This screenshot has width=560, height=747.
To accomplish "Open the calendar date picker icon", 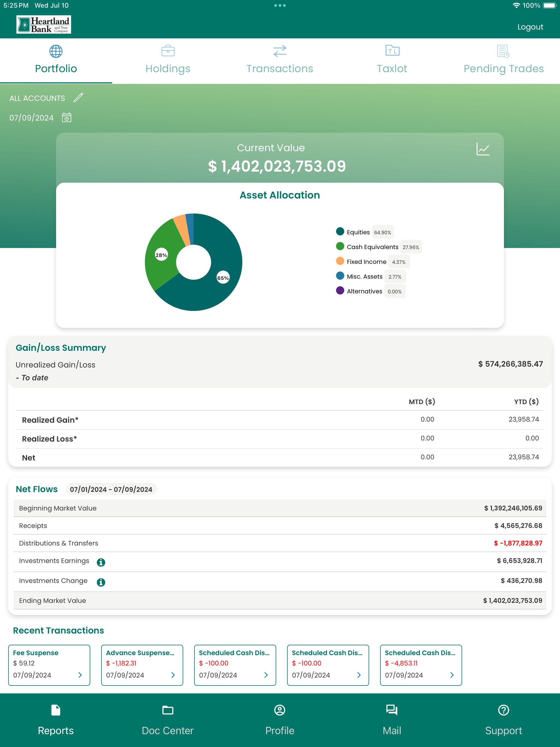I will tap(66, 118).
